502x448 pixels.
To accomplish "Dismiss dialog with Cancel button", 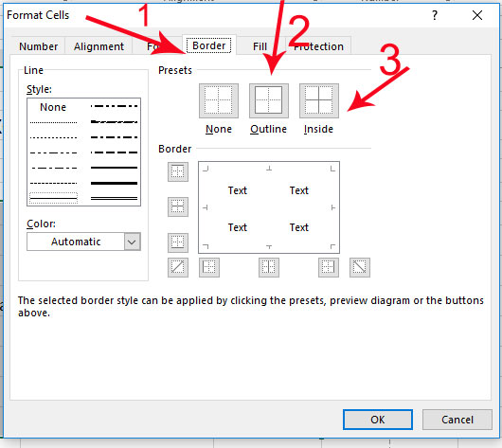I will [457, 420].
